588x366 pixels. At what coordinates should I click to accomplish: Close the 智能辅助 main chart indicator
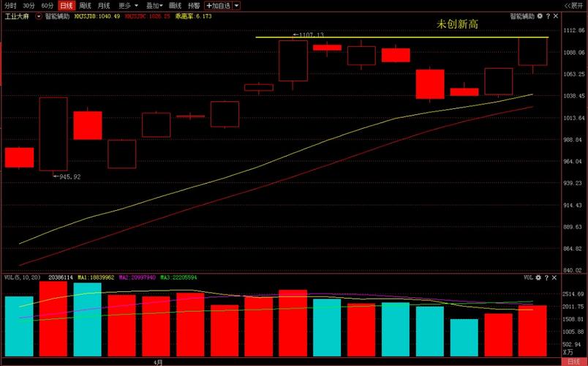click(556, 15)
